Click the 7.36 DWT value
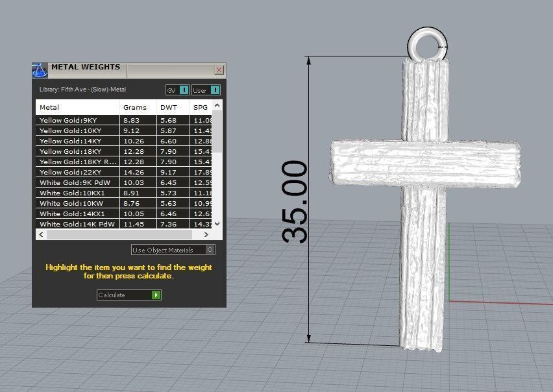Viewport: 553px width, 392px height. pyautogui.click(x=168, y=224)
